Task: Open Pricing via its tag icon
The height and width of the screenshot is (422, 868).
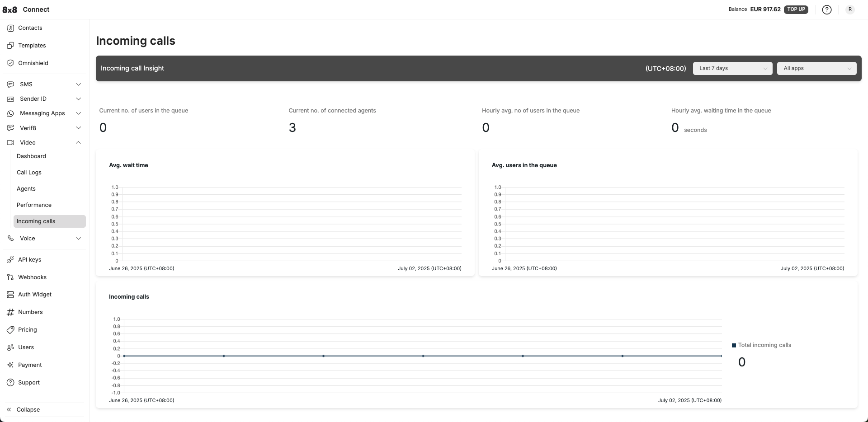Action: pos(10,330)
